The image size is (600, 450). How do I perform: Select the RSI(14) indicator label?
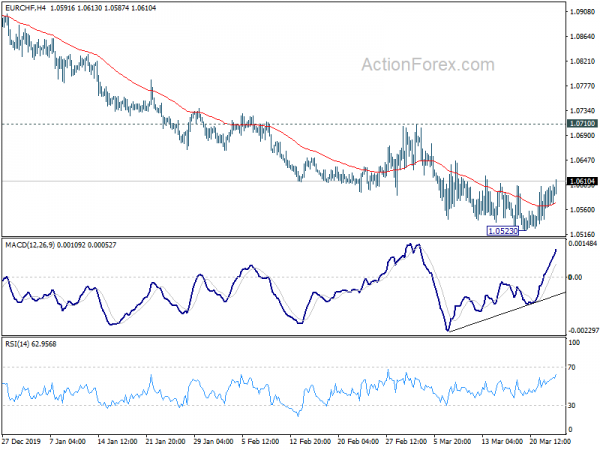point(17,344)
